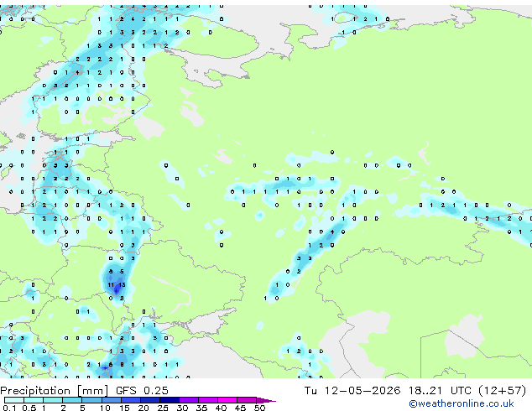Click the map value '13' in the dark blue cell
The height and width of the screenshot is (411, 532).
pos(122,285)
